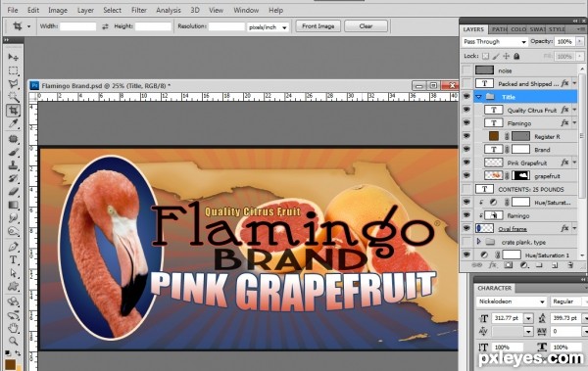Viewport: 588px width, 371px height.
Task: Lock all layer attributes
Action: (x=516, y=56)
